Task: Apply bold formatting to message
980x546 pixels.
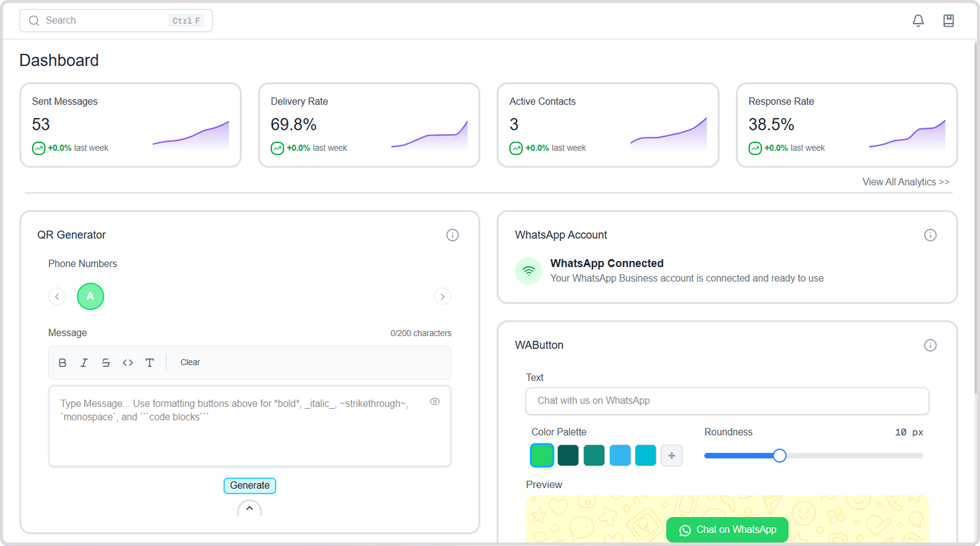Action: [x=62, y=363]
